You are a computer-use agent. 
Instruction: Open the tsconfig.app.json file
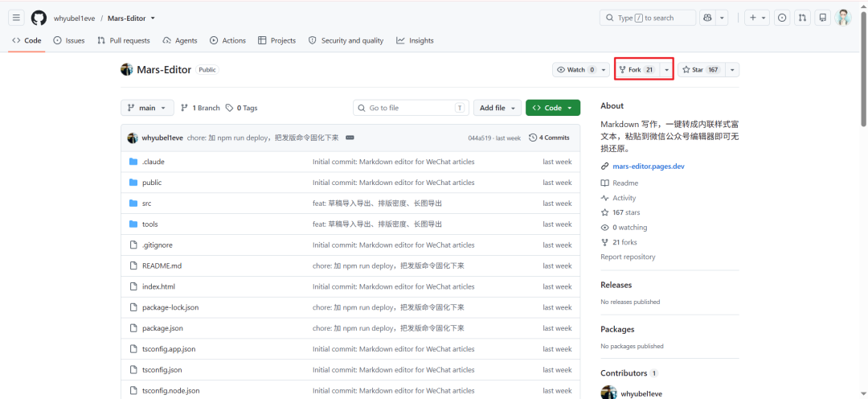click(x=169, y=349)
